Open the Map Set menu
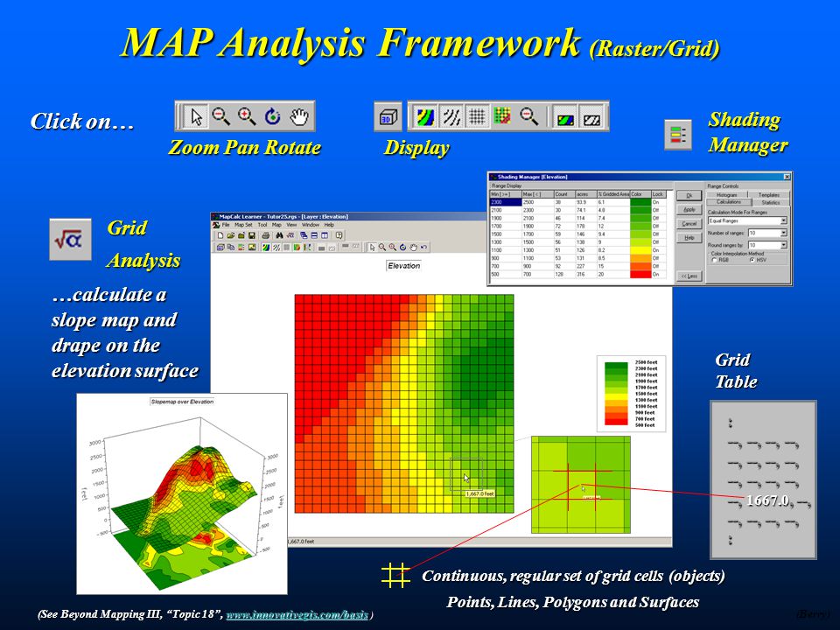Screen dimensions: 840x630 coord(244,225)
